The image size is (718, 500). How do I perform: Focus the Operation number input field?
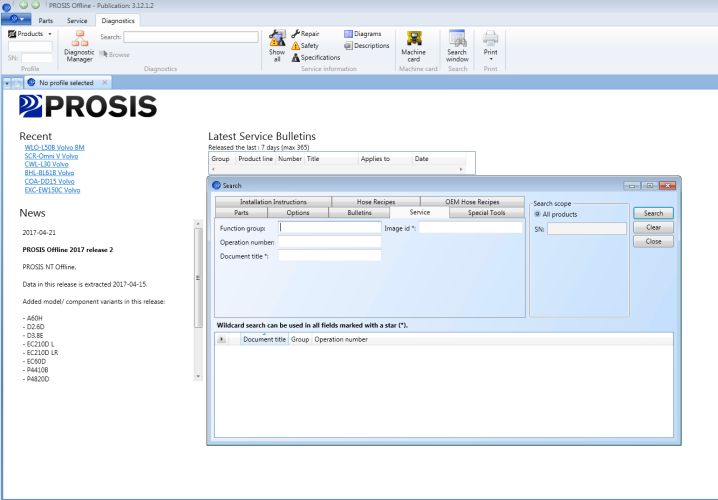(x=330, y=242)
